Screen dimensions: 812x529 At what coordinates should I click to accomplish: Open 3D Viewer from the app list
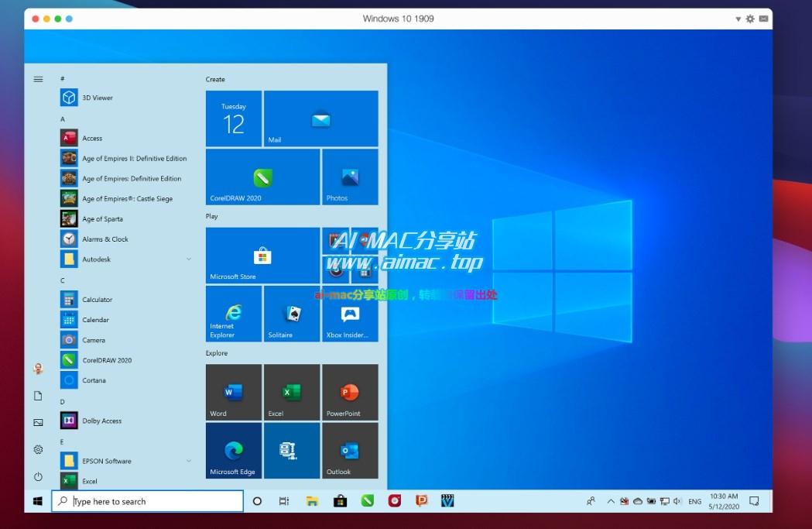pos(125,98)
